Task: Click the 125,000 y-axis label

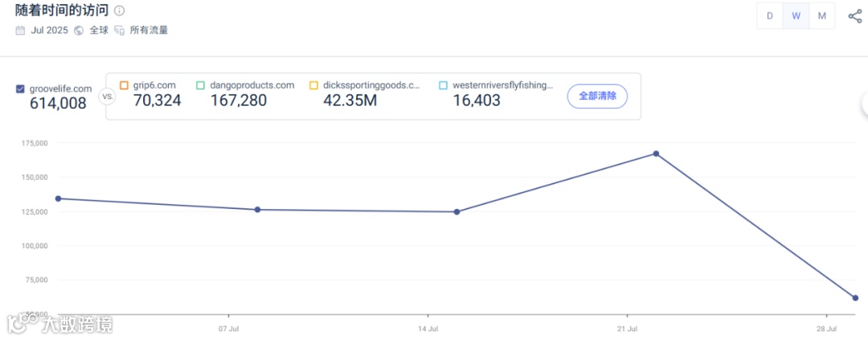Action: point(36,211)
